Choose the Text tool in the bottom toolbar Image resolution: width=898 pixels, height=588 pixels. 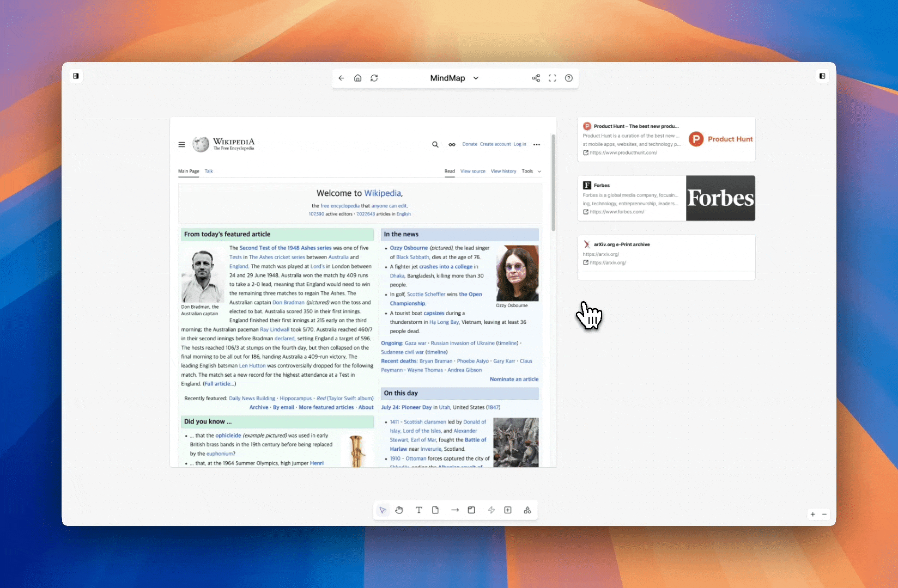pos(418,510)
